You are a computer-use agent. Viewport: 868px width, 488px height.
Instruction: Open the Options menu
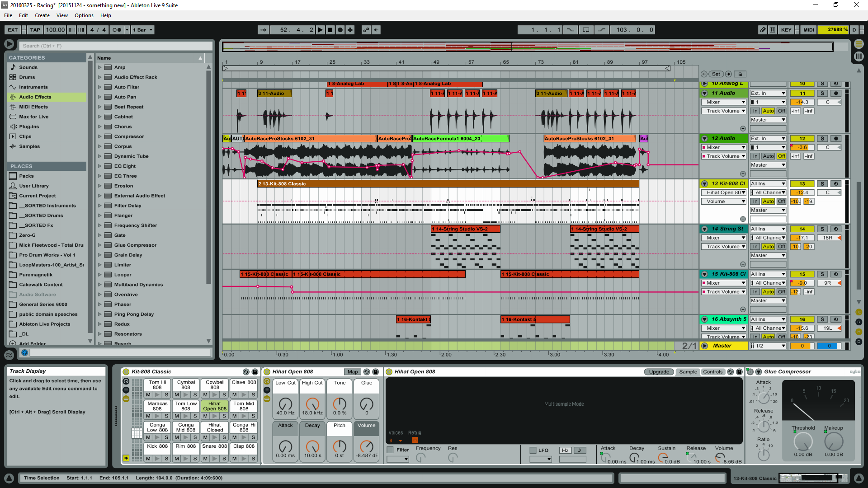[84, 15]
